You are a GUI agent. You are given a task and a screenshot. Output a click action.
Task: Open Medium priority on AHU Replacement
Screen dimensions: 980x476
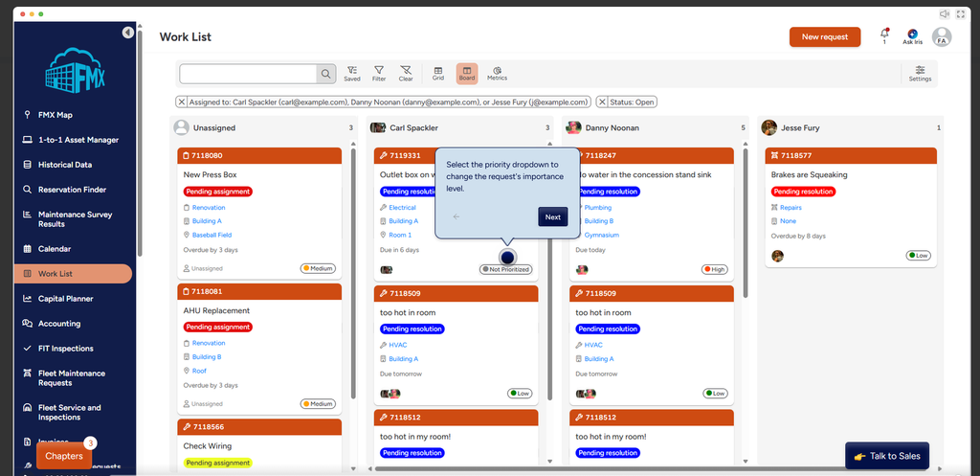click(x=318, y=404)
